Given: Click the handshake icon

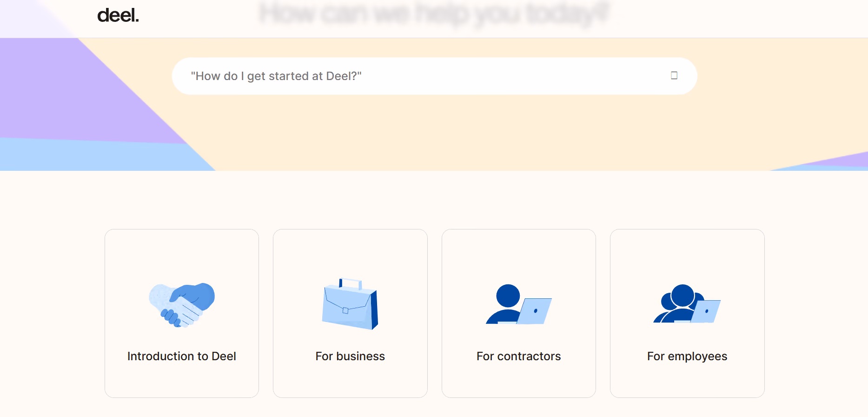Looking at the screenshot, I should pos(182,305).
